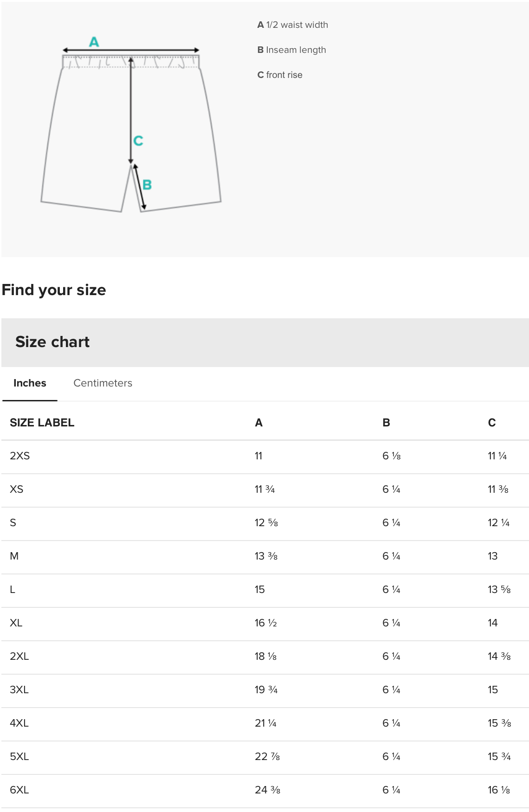
Task: Click the teal C marker on diagram
Action: [x=138, y=141]
